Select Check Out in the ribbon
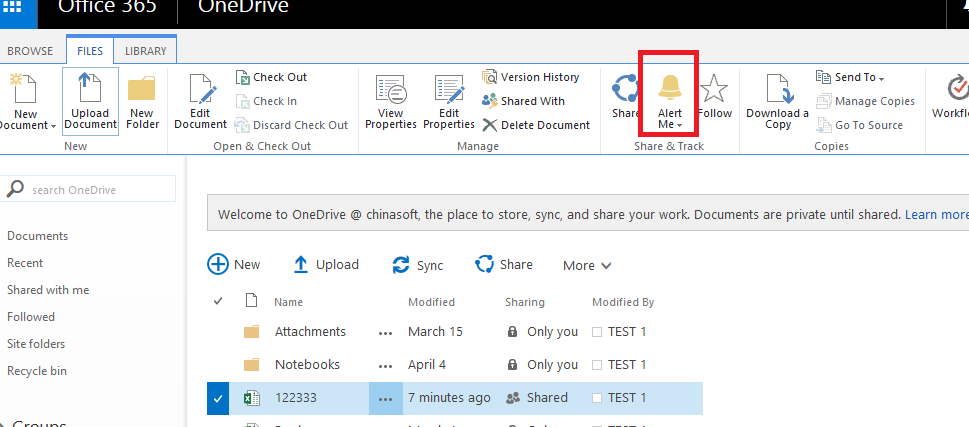 pyautogui.click(x=271, y=77)
